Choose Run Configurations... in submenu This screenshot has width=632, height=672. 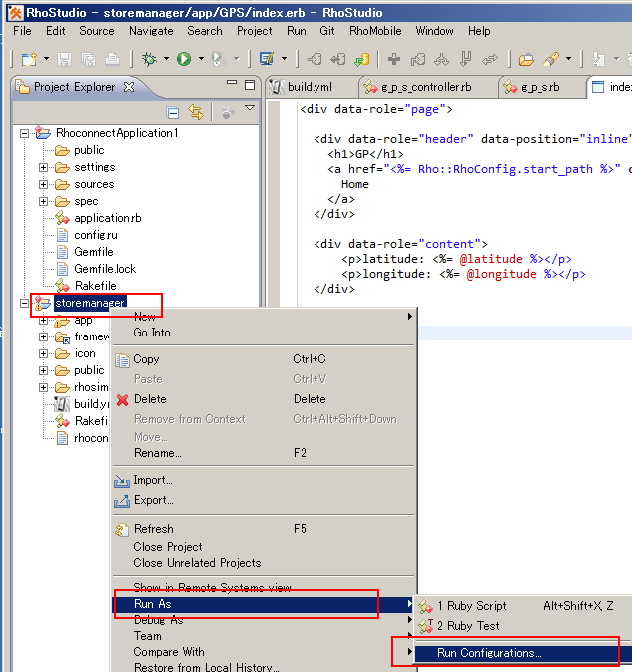[x=523, y=653]
